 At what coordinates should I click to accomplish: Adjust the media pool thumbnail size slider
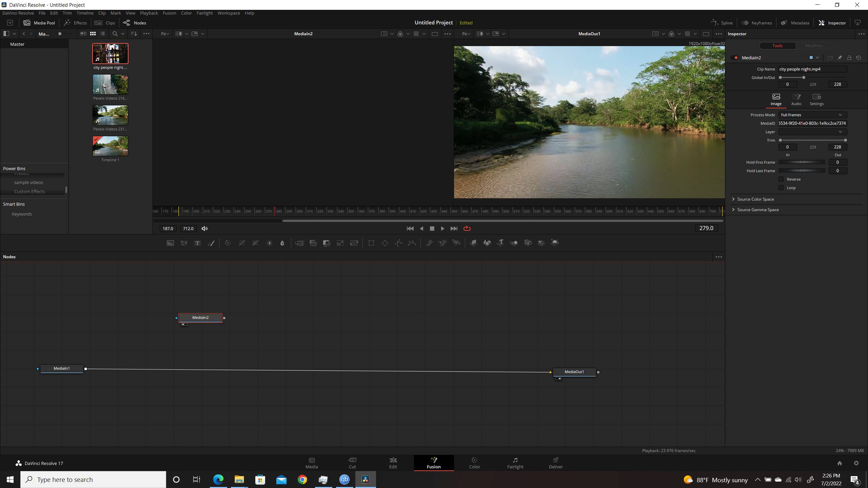[x=64, y=34]
